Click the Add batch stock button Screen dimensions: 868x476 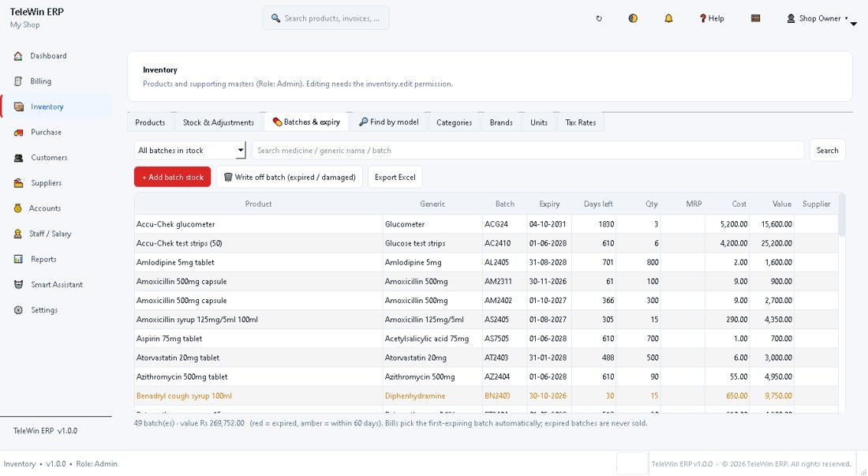pos(172,177)
